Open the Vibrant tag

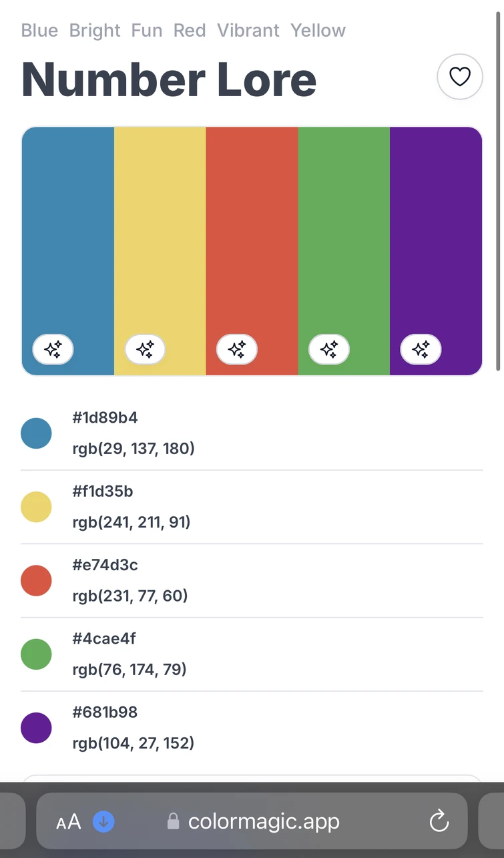[x=248, y=30]
